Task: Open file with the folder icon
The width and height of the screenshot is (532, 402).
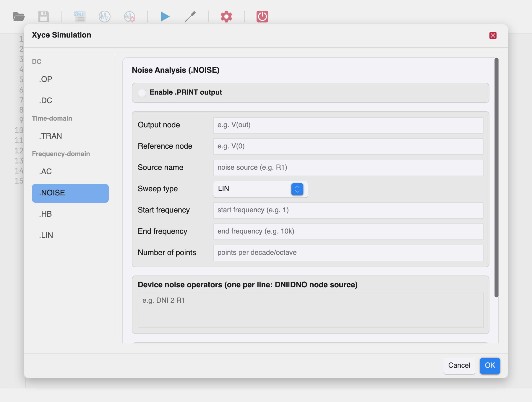Action: [19, 17]
